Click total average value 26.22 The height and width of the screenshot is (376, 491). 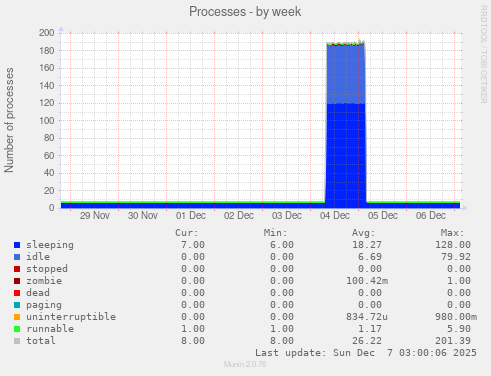pos(367,341)
